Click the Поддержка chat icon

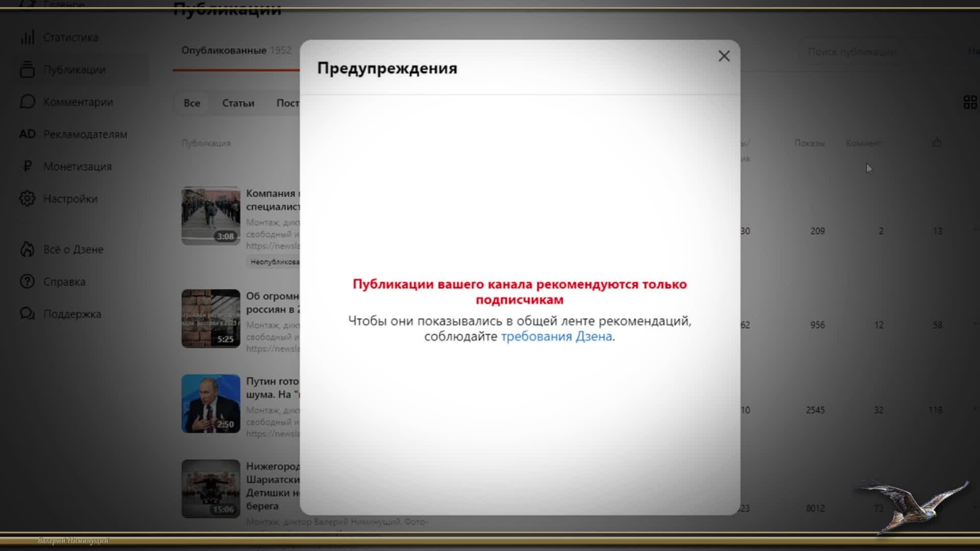(x=27, y=314)
